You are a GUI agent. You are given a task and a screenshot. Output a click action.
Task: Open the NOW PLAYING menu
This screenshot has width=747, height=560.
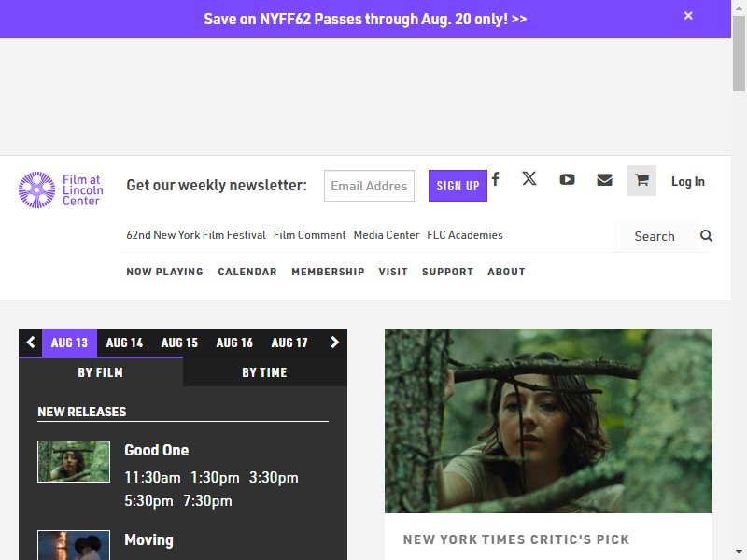[165, 272]
